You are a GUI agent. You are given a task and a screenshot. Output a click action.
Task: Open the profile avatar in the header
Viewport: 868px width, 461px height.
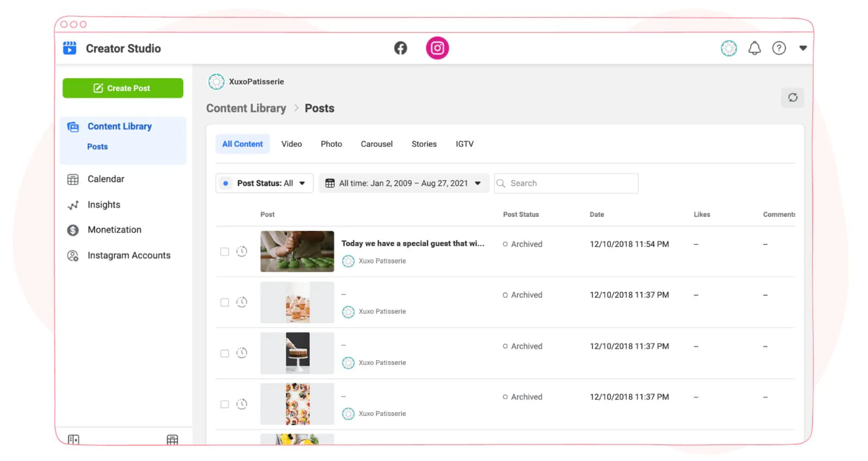(729, 48)
